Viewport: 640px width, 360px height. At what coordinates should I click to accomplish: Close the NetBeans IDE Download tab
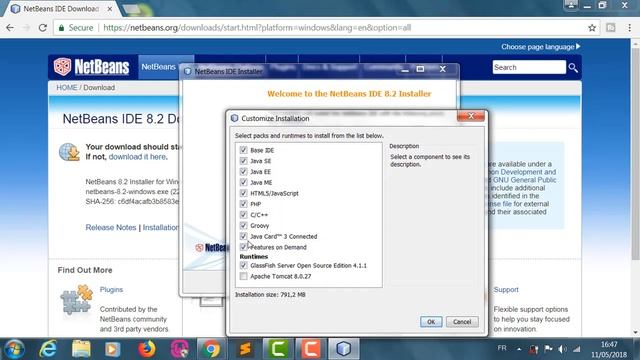click(x=110, y=9)
